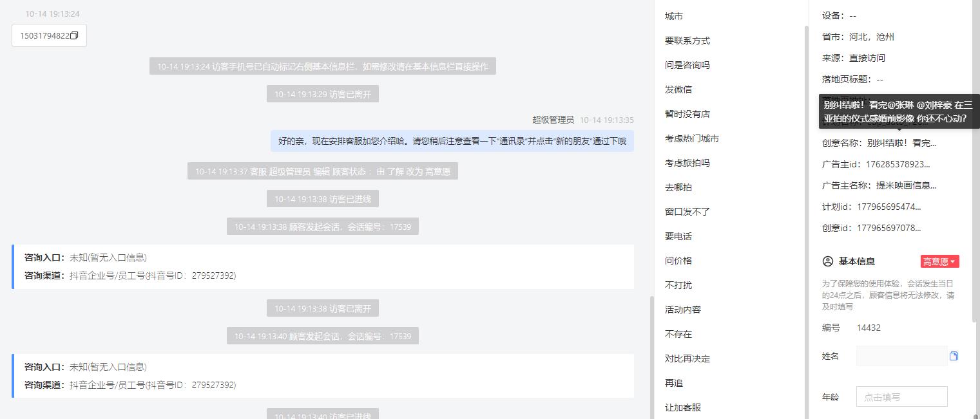
Task: Pick quick reply 不存在
Action: [678, 334]
